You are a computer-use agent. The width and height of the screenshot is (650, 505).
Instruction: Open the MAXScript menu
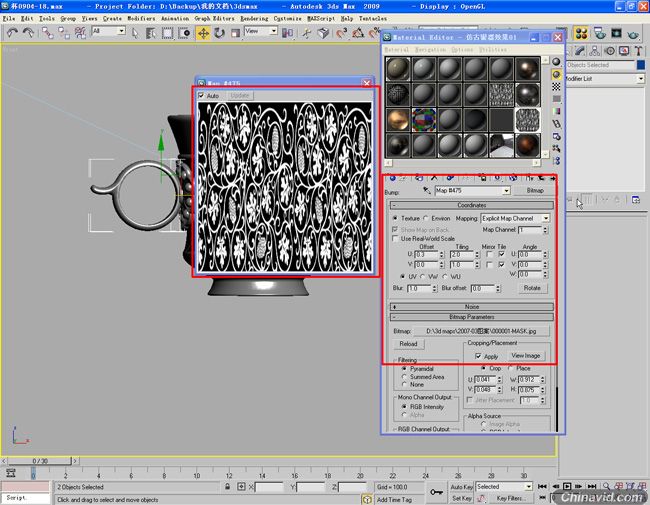(x=321, y=18)
